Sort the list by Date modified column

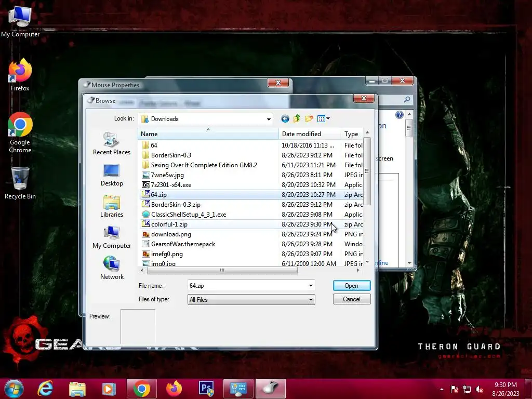(310, 134)
